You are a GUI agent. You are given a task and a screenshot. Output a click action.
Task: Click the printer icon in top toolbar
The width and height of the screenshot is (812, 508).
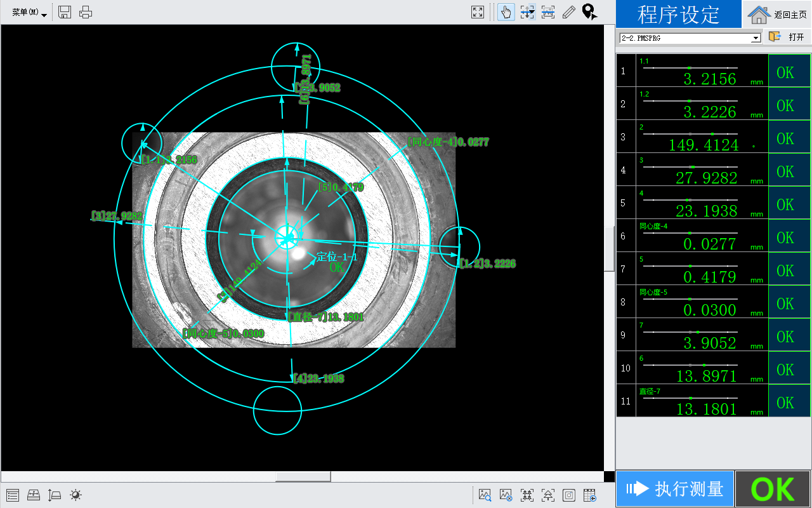click(x=86, y=12)
